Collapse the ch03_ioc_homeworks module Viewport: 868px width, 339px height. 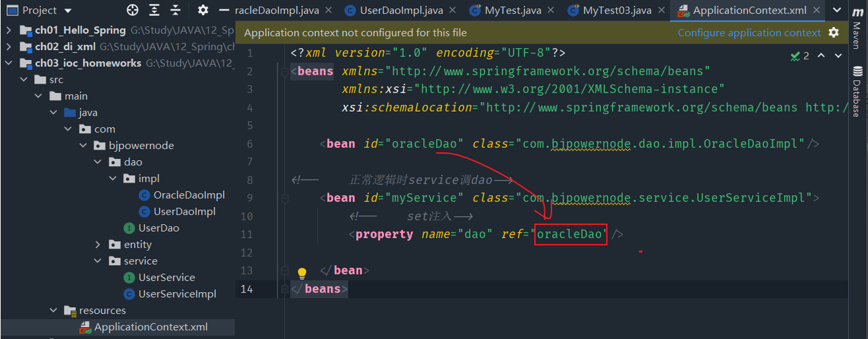pyautogui.click(x=9, y=63)
